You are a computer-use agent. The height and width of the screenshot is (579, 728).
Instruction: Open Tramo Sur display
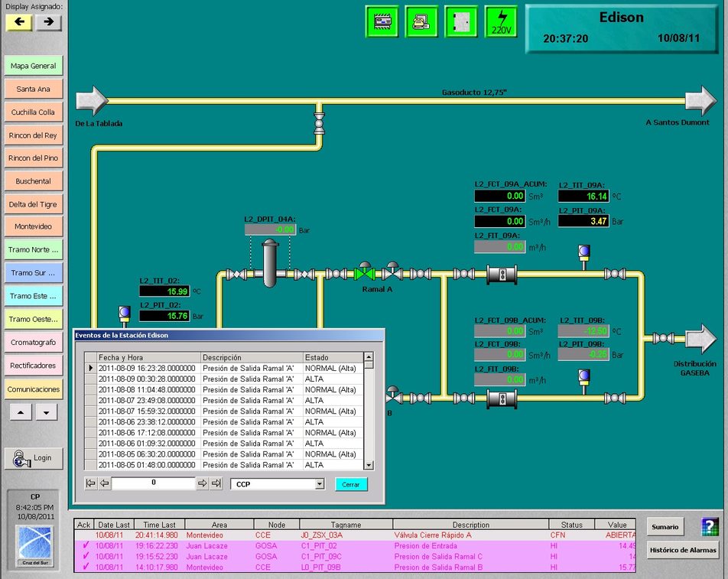tap(34, 273)
